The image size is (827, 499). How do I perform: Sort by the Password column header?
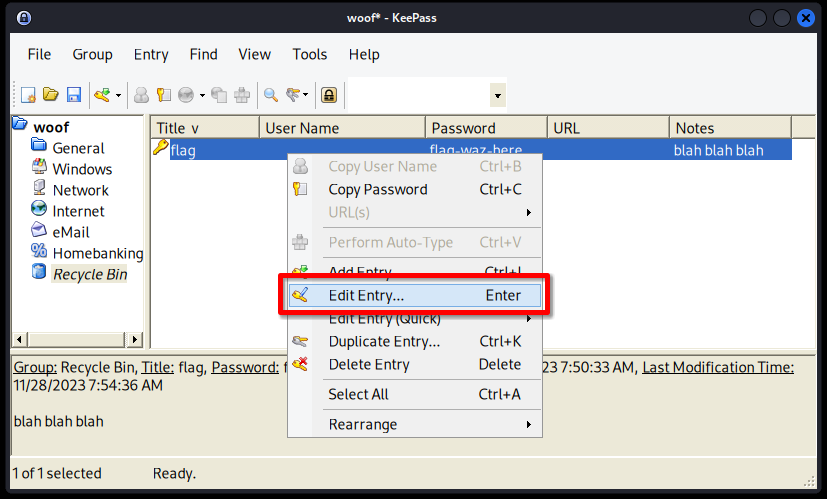pyautogui.click(x=486, y=128)
